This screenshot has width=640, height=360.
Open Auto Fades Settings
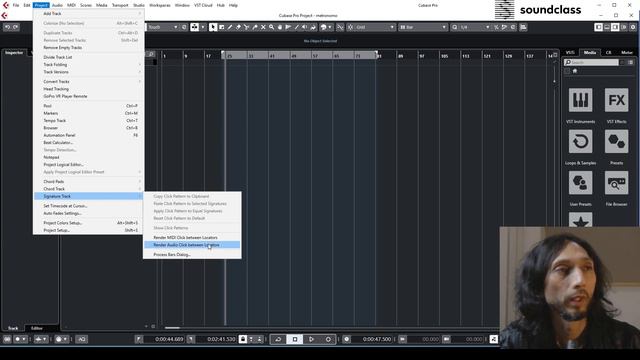pos(89,213)
